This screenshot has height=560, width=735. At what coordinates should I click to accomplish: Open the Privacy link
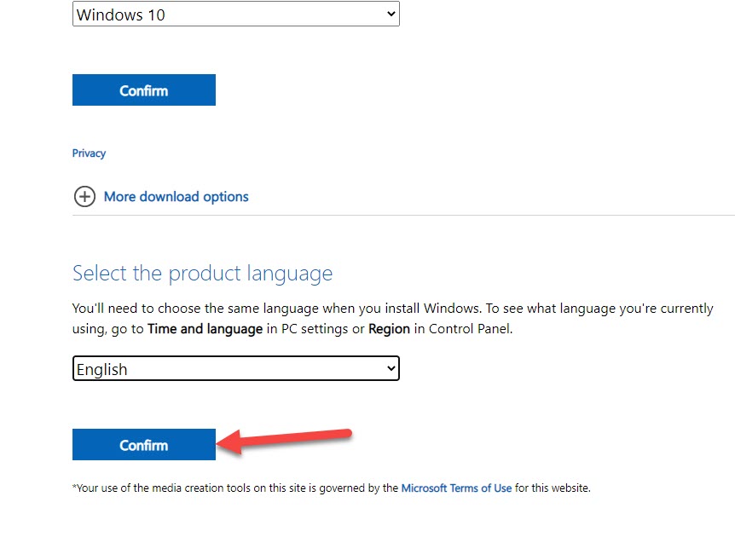[x=89, y=153]
